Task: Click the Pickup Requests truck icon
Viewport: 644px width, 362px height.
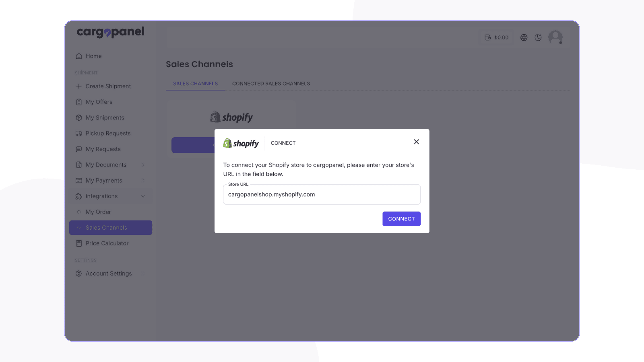Action: click(x=79, y=133)
